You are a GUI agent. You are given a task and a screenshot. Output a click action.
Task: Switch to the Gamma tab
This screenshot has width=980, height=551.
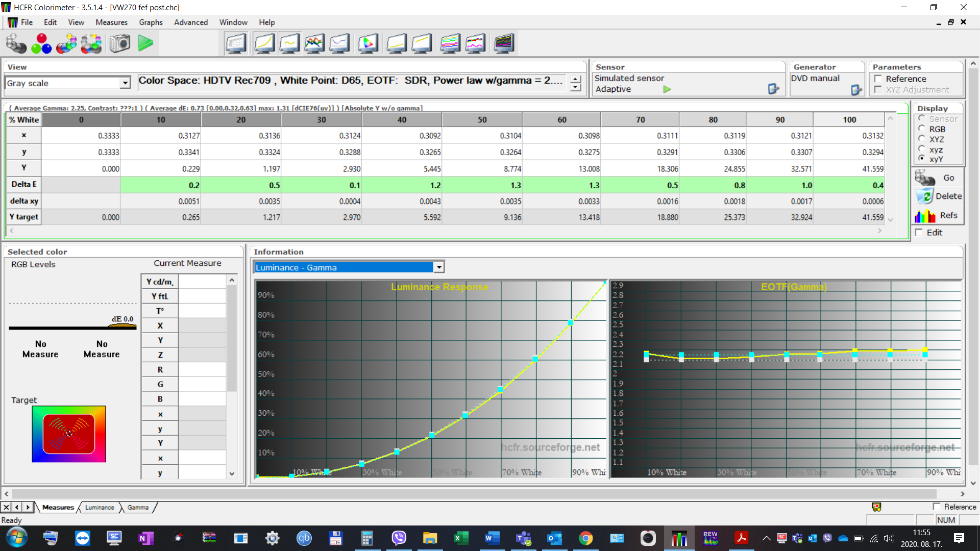point(138,507)
